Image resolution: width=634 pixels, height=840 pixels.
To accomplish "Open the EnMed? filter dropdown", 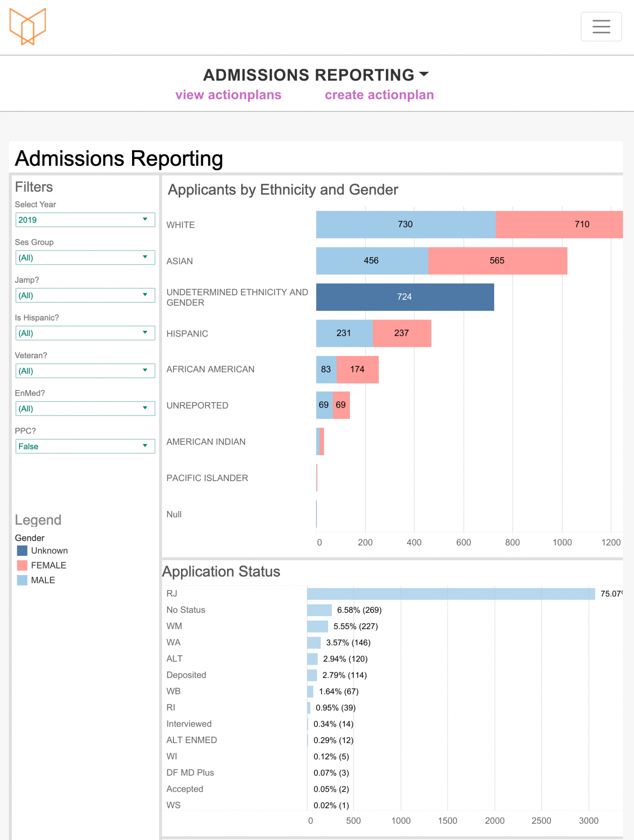I will (x=85, y=409).
